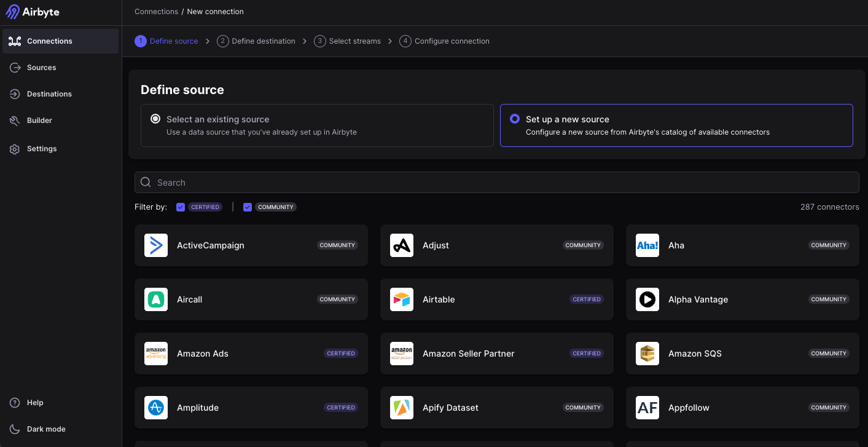Open the Builder section
Screen dimensions: 868x447
pyautogui.click(x=60, y=121)
